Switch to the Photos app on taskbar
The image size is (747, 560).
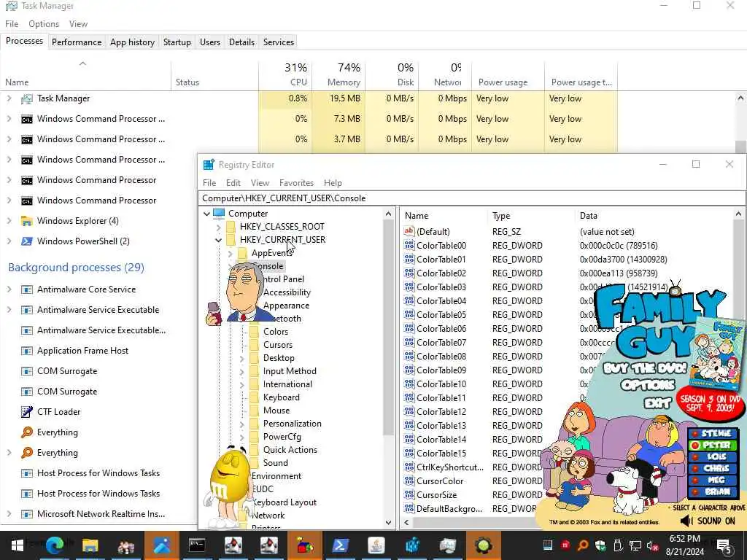(x=161, y=545)
